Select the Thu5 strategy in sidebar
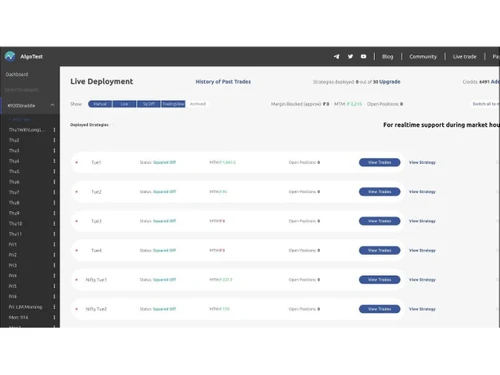Image resolution: width=500 pixels, height=375 pixels. tap(14, 171)
